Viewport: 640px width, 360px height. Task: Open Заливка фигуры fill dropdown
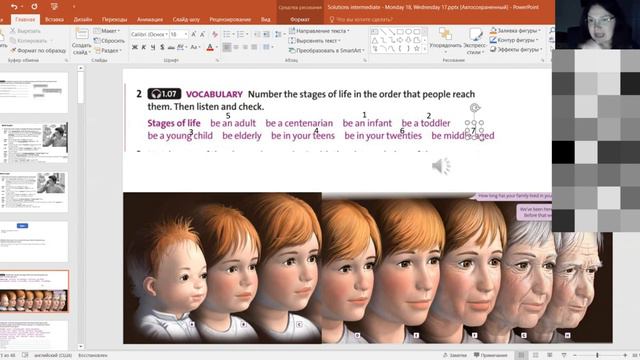pyautogui.click(x=516, y=31)
